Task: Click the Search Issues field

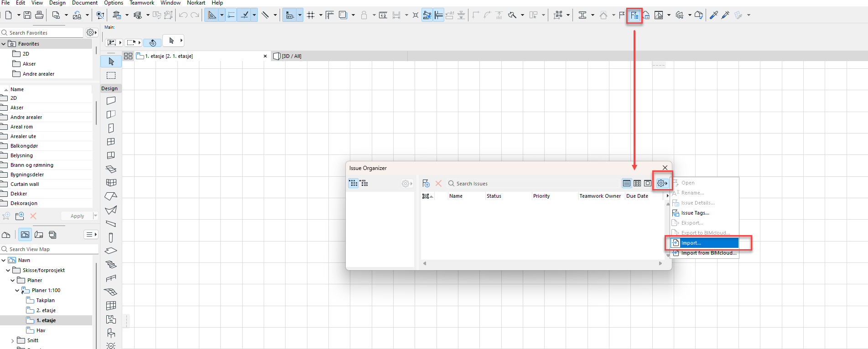Action: click(534, 184)
